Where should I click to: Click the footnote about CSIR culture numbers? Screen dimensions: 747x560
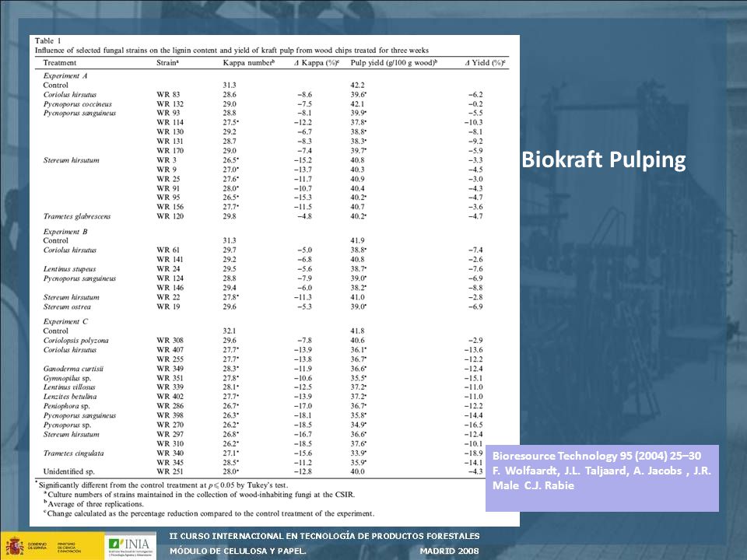click(x=199, y=495)
